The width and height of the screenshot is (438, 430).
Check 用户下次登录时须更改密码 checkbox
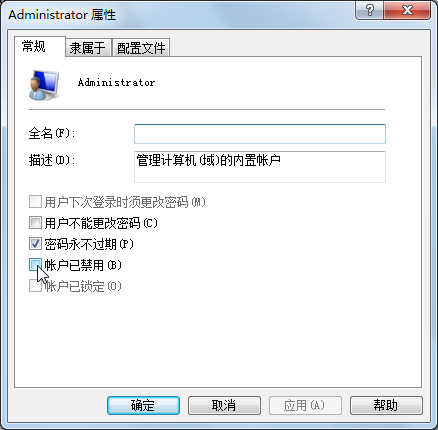35,202
